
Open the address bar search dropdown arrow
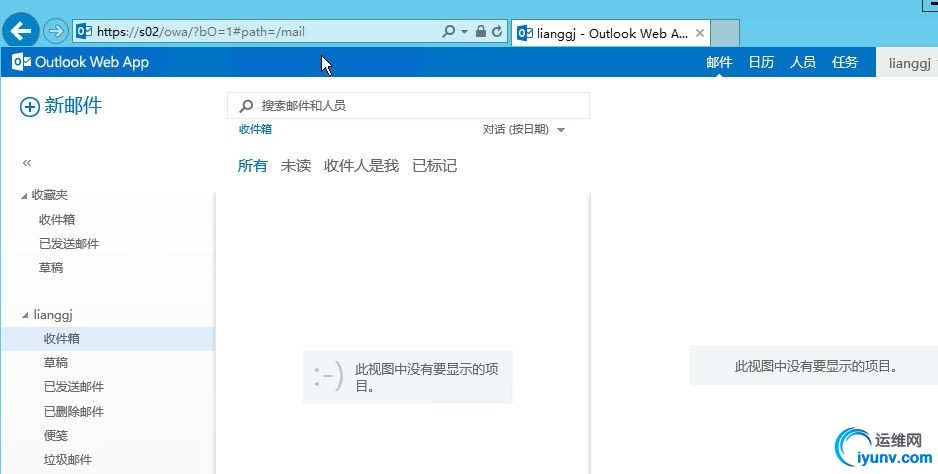point(464,32)
